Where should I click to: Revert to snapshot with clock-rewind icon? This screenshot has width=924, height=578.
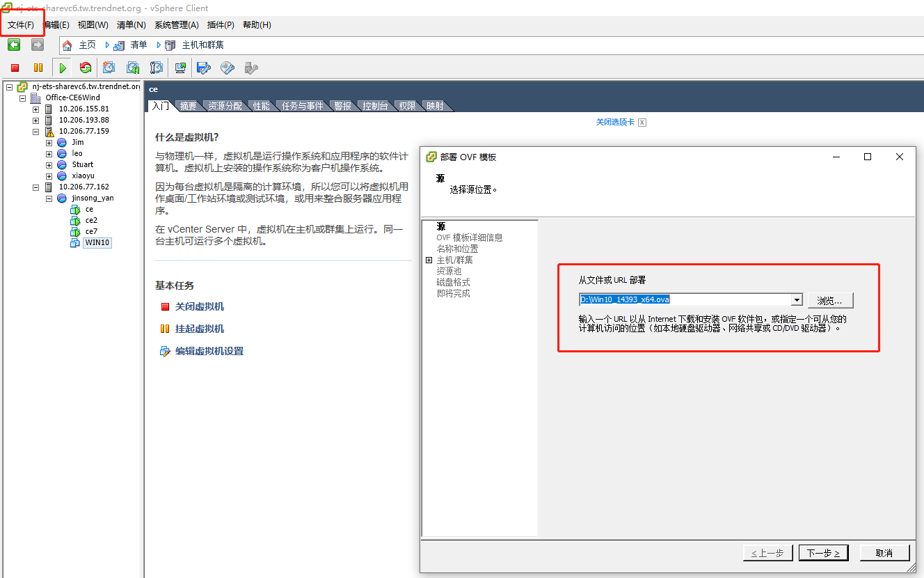tap(133, 68)
